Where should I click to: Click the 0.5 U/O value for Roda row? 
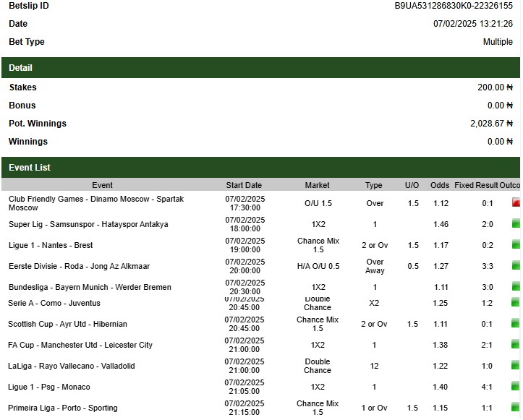click(413, 266)
